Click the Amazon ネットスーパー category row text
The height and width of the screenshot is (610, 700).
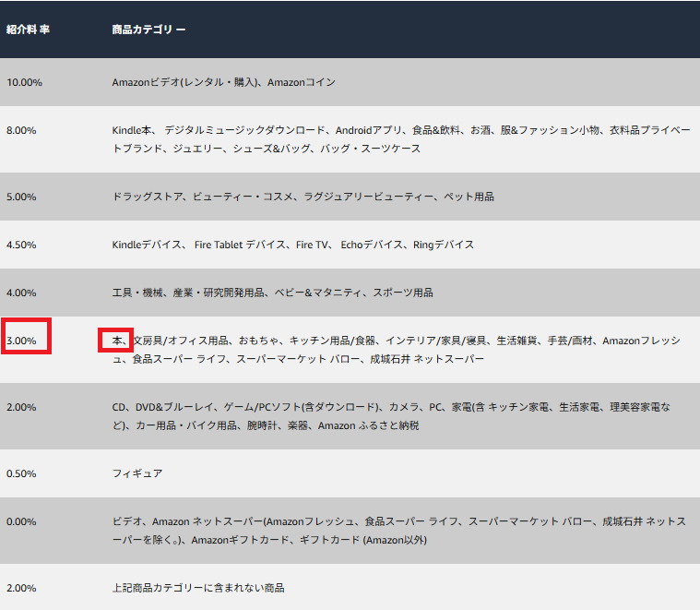[398, 531]
